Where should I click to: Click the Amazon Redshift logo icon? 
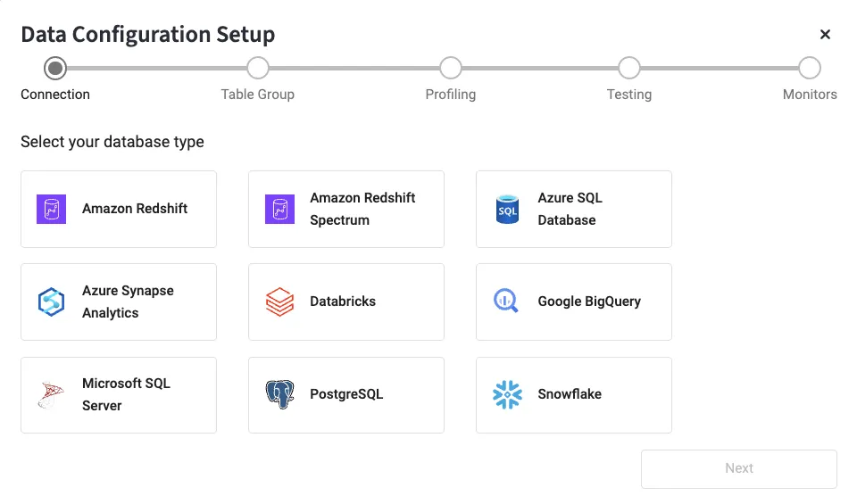click(52, 209)
